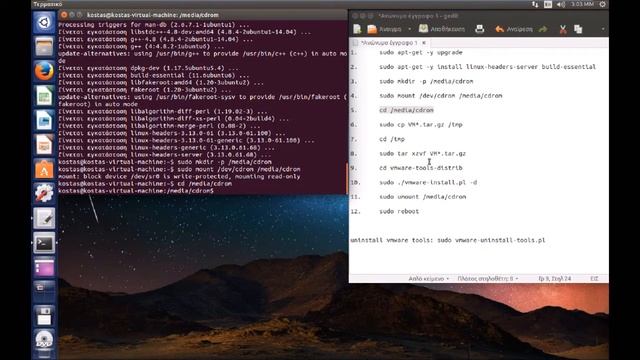Click the scissors cut icon in gedit
Image resolution: width=640 pixels, height=360 pixels.
coord(563,29)
